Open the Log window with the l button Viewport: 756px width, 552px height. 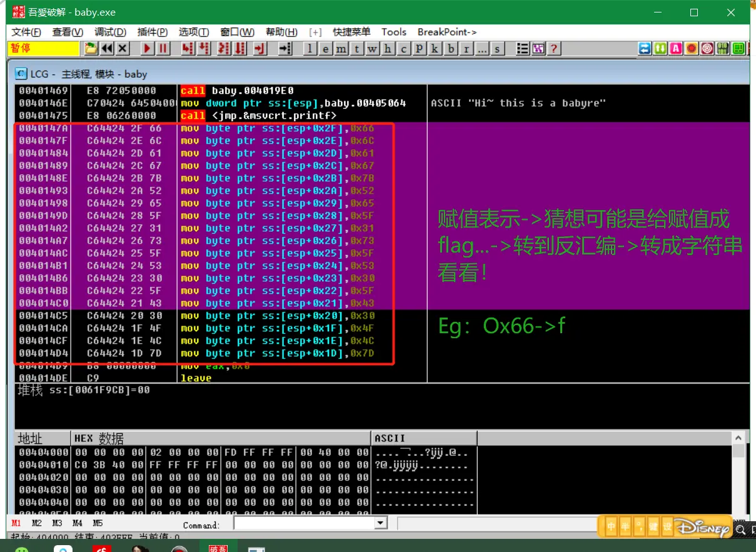coord(311,49)
